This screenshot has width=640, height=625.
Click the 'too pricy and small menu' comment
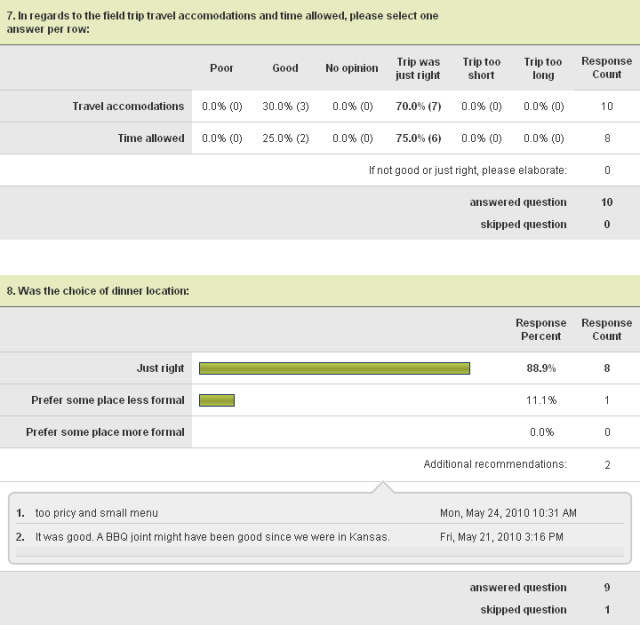96,513
